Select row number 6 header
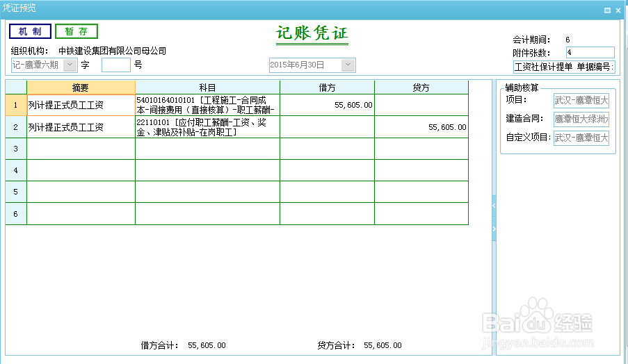Viewport: 628px width, 364px height. pos(15,213)
